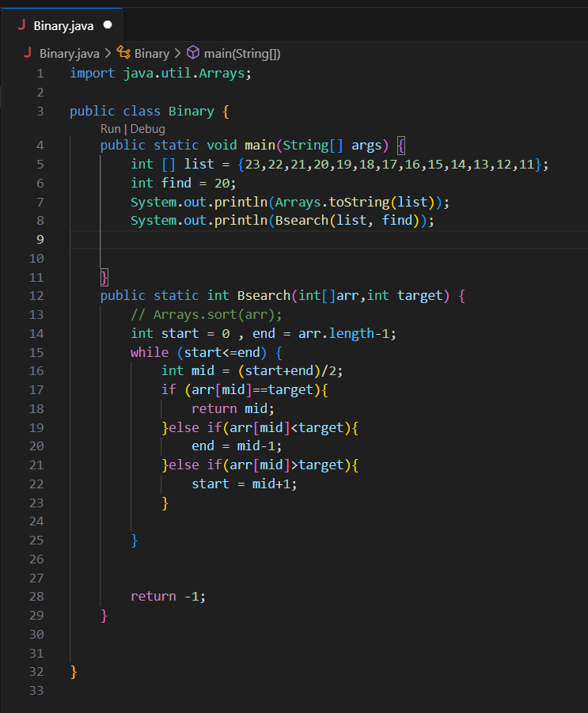Open main(String[]) breadcrumb item
This screenshot has width=588, height=713.
click(242, 54)
